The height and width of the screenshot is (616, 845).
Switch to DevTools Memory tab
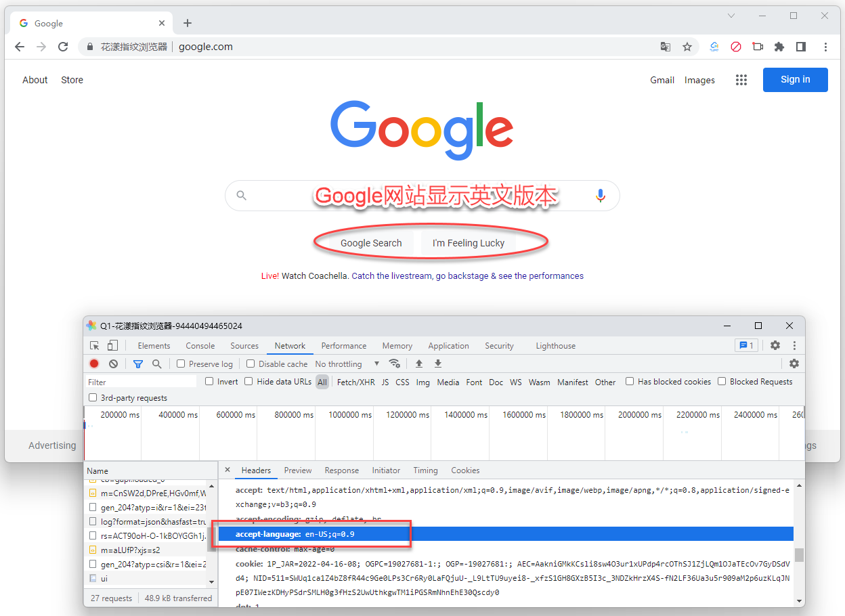coord(397,346)
